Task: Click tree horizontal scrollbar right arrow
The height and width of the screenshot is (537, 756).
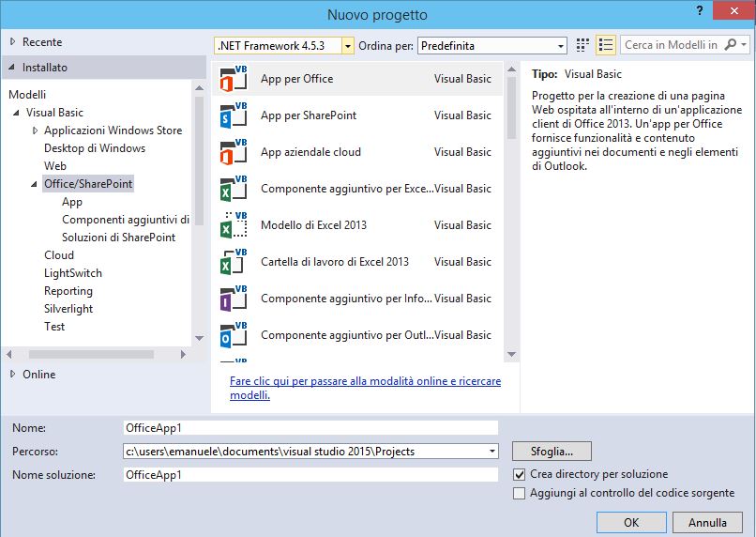Action: [x=183, y=355]
